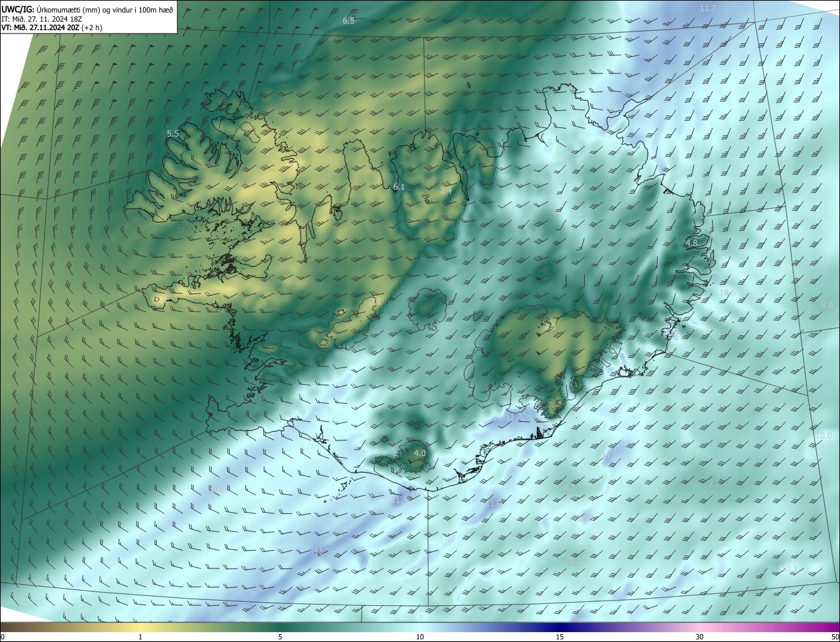Click the title 'Úrkomumætti (mm) og vindur i 100m hæð'
The image size is (840, 642).
(105, 9)
